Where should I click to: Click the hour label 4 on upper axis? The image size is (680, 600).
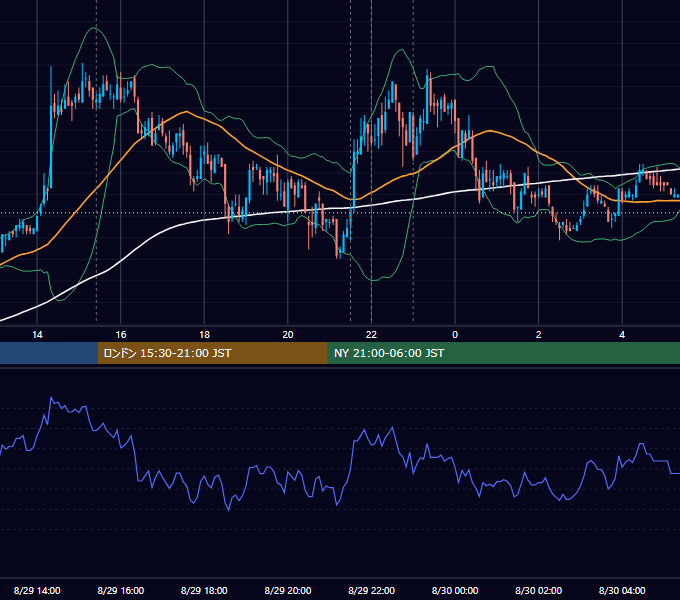point(622,335)
